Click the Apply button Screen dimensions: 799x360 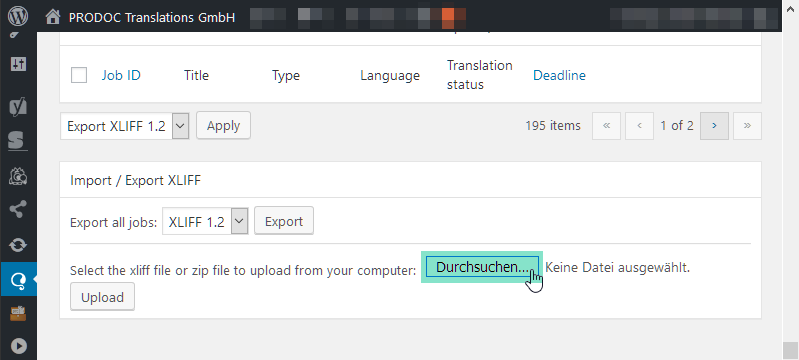pos(223,126)
